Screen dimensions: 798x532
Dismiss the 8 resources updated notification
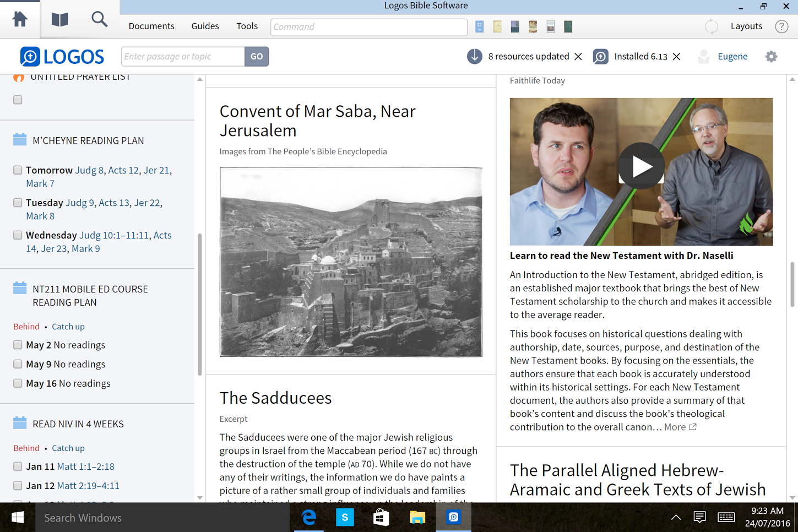[x=578, y=56]
